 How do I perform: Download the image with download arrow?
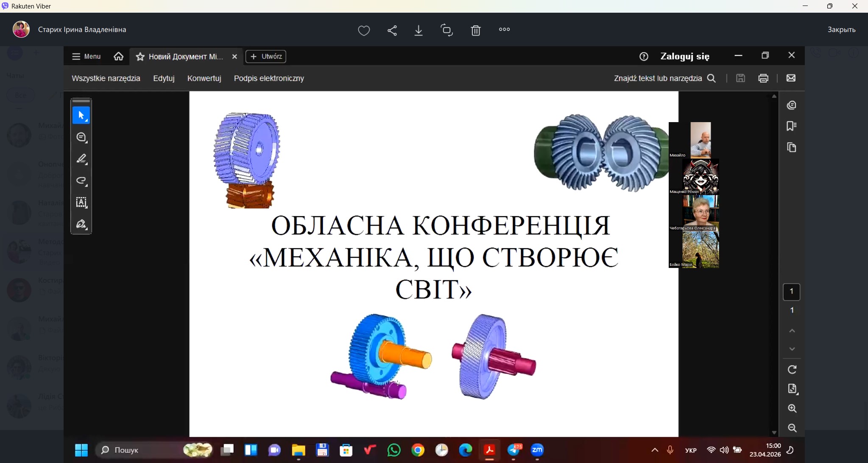[x=419, y=30]
